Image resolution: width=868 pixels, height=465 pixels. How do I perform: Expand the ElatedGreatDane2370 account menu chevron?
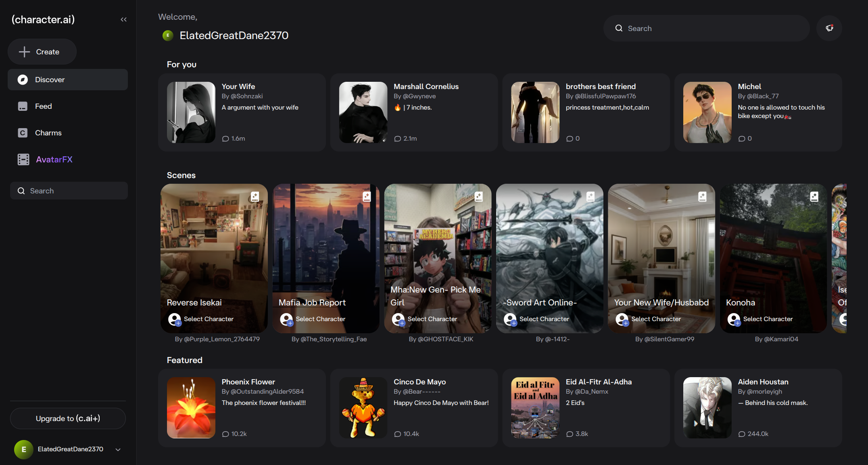(x=118, y=449)
